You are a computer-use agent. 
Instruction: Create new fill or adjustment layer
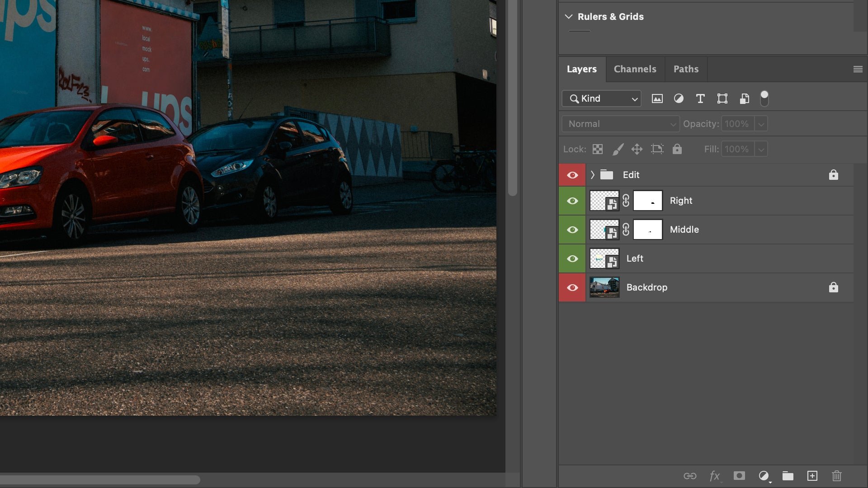click(x=764, y=476)
